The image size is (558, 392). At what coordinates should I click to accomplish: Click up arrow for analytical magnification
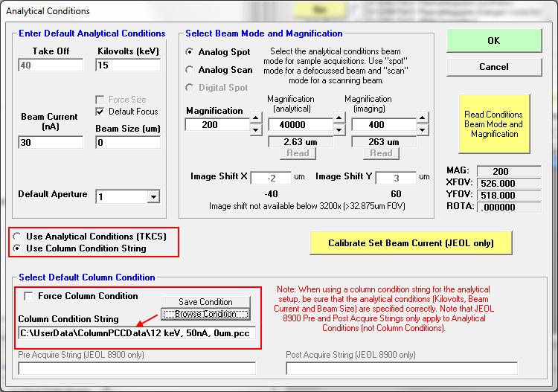[x=339, y=118]
